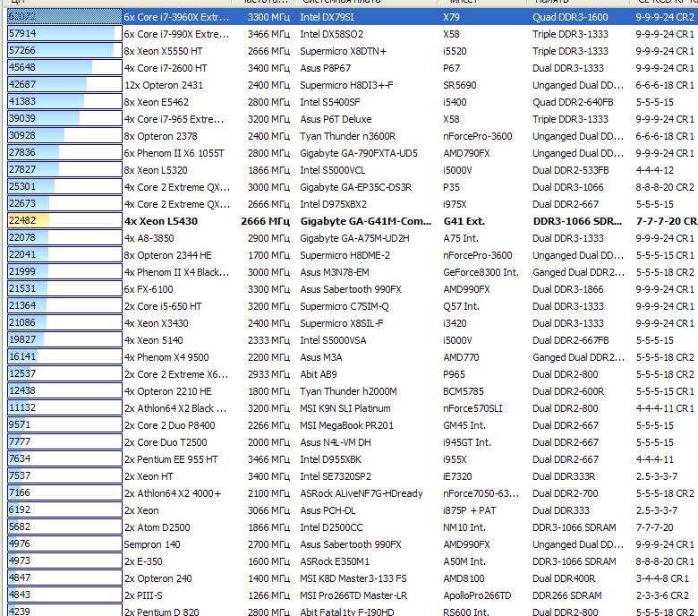The image size is (698, 616).
Task: Click the 57914 score bar
Action: click(64, 34)
